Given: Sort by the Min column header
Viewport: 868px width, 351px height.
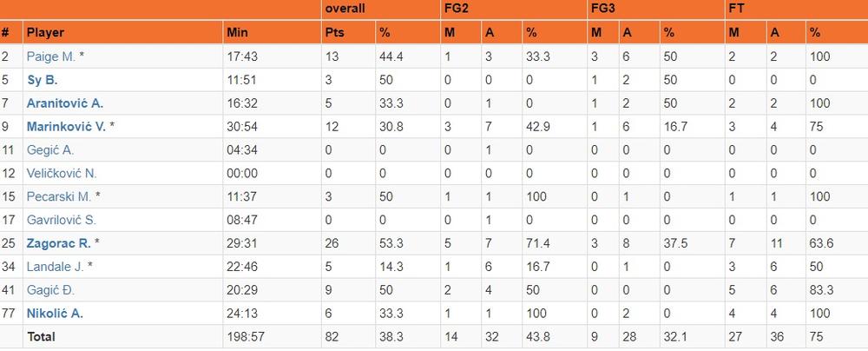Looking at the screenshot, I should click(236, 32).
